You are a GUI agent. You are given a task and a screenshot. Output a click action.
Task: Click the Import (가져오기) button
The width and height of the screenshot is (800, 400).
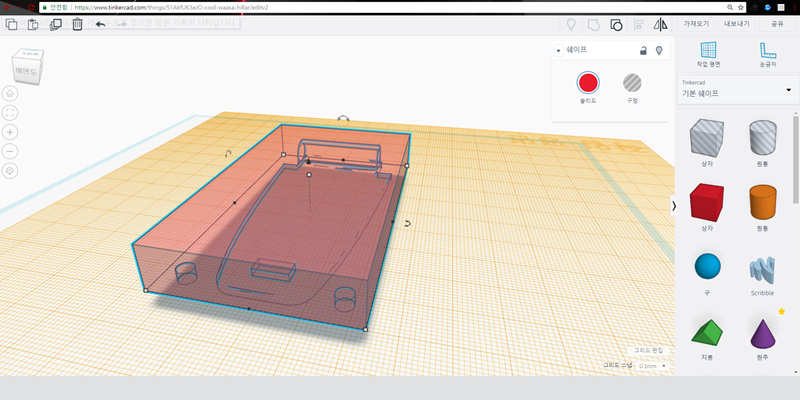[x=696, y=24]
